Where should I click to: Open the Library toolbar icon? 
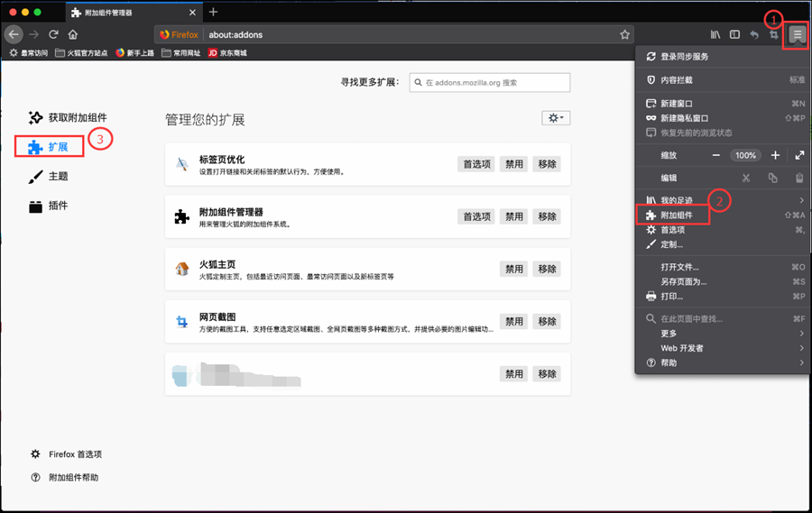715,34
